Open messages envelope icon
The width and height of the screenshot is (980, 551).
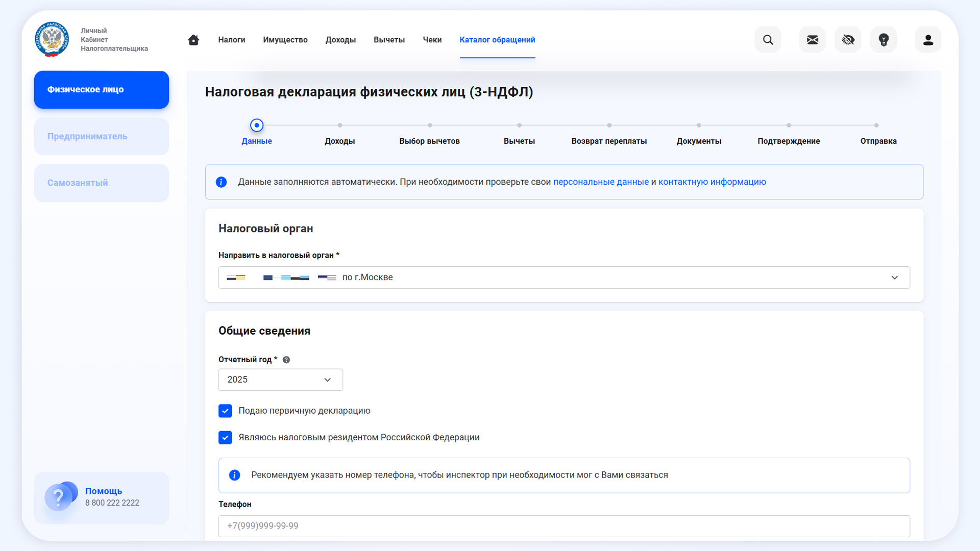coord(812,40)
